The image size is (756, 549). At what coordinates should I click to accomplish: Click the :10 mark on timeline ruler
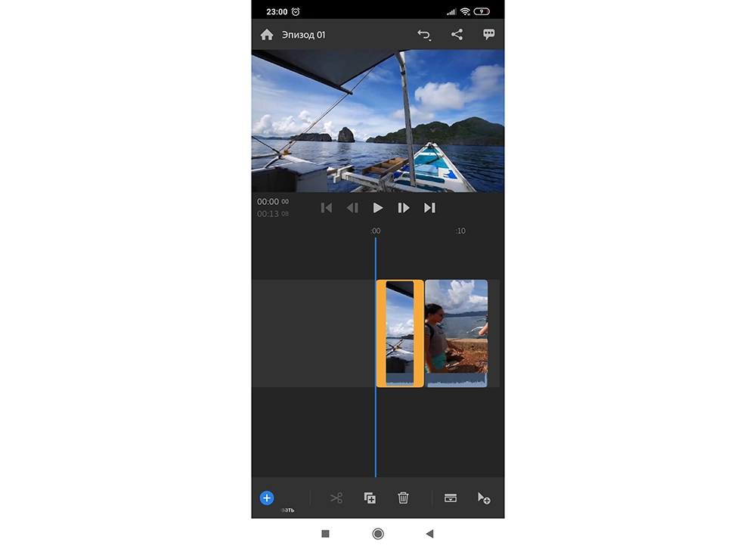pos(460,231)
